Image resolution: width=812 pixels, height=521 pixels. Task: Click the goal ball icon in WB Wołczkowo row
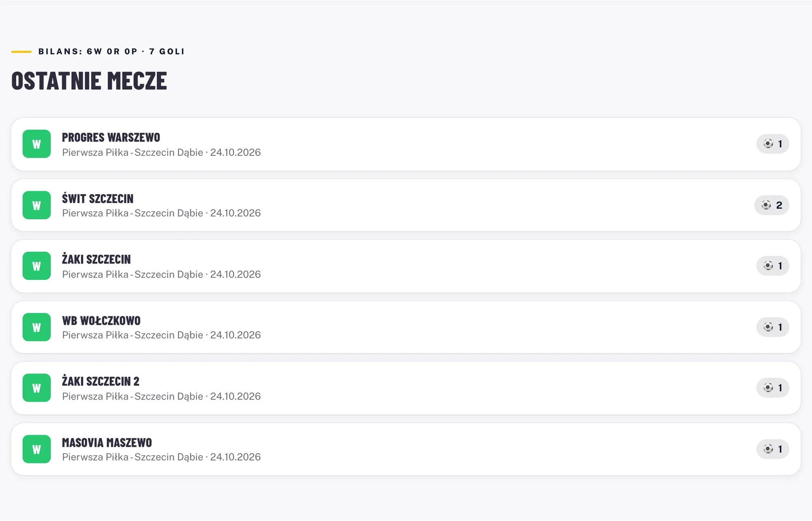coord(768,327)
